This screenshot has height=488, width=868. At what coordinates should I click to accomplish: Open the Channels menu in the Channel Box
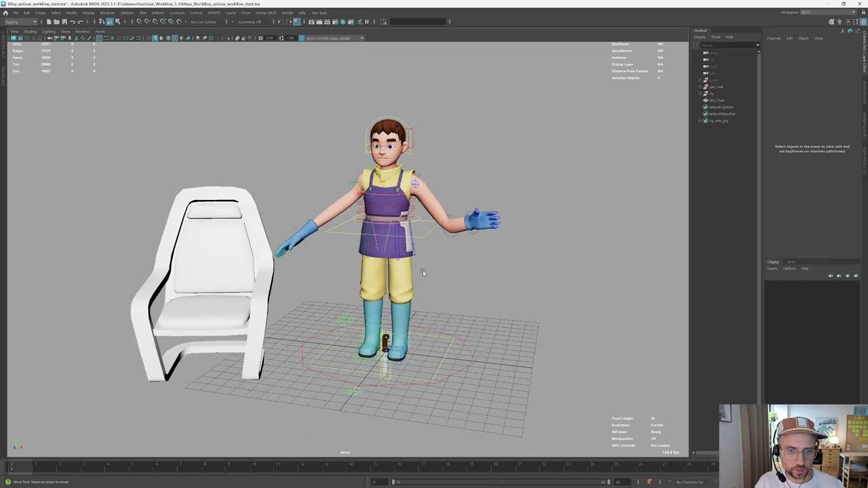(x=774, y=38)
